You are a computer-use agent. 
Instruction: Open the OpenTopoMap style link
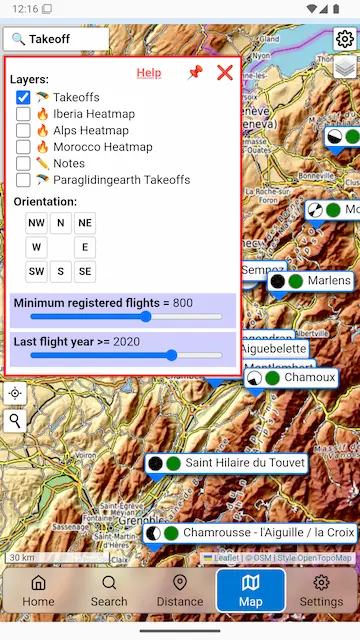click(x=324, y=558)
